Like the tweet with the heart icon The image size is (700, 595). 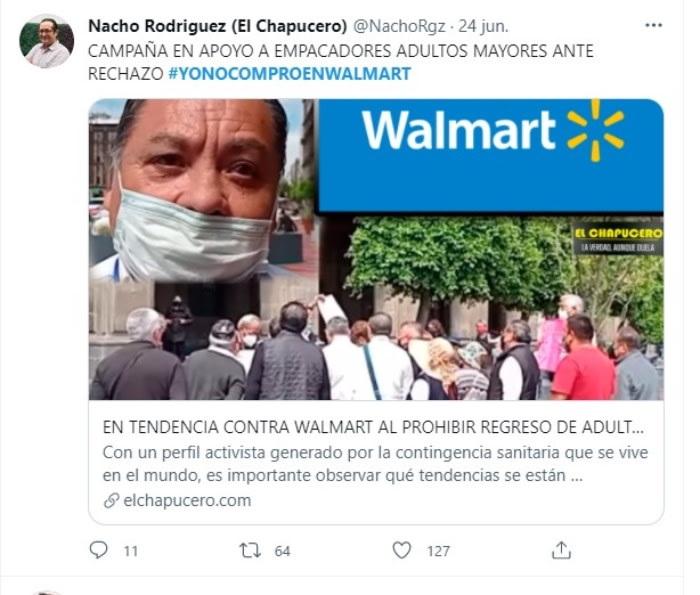402,550
